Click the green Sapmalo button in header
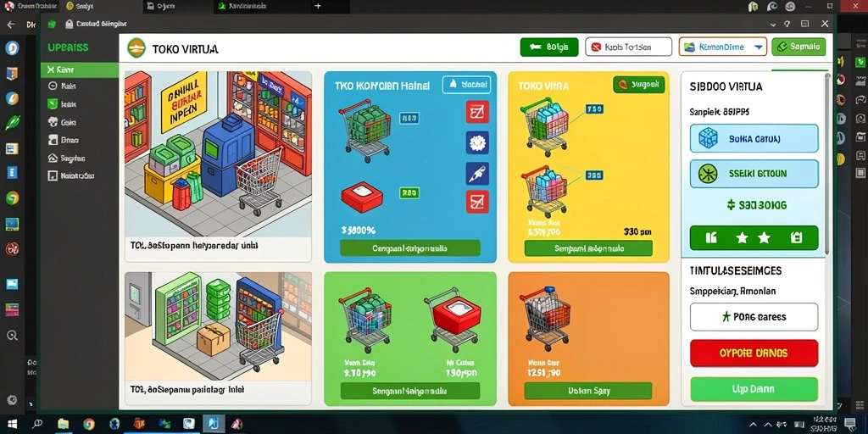868x434 pixels. coord(798,47)
